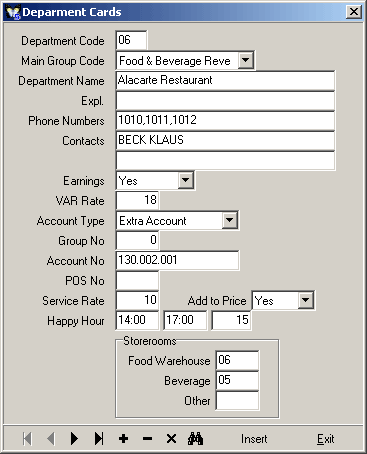Click the Group No field
The image size is (367, 454).
pos(137,240)
